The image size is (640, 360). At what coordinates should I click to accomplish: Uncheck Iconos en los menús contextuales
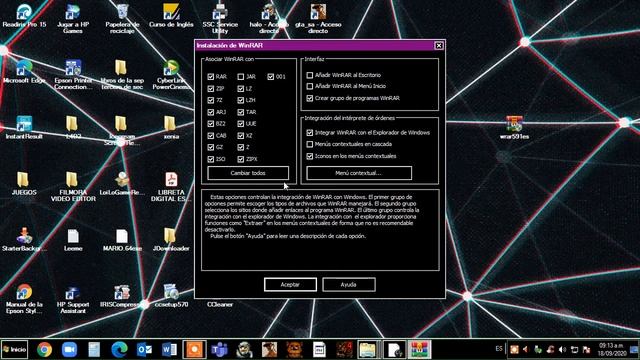(x=310, y=156)
